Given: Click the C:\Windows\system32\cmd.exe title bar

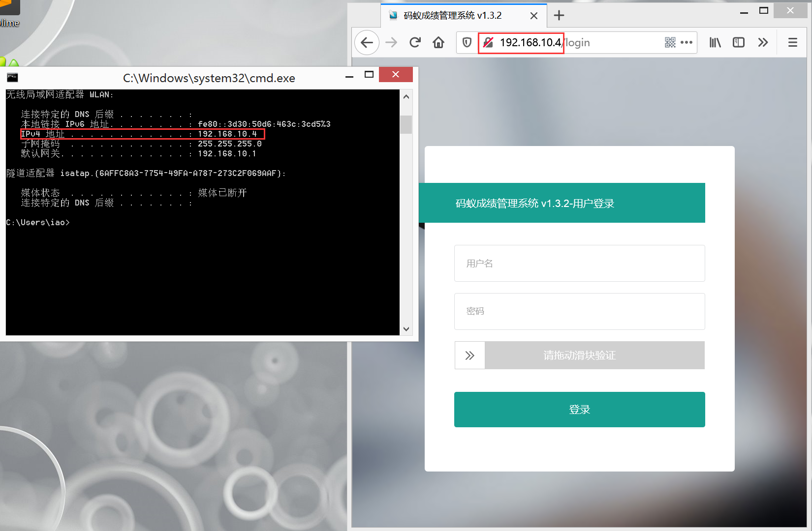Looking at the screenshot, I should click(209, 78).
